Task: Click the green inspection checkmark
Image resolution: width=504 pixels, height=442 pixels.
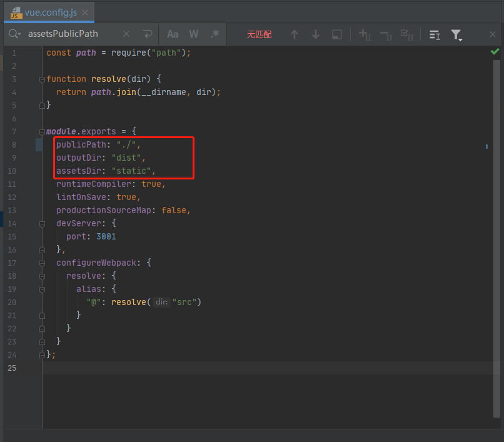Action: click(x=495, y=51)
